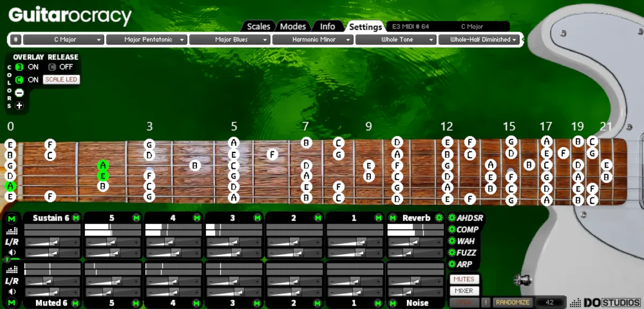Open the Major Pentatonic scale dropdown
Viewport: 644px width, 309px height.
click(147, 40)
